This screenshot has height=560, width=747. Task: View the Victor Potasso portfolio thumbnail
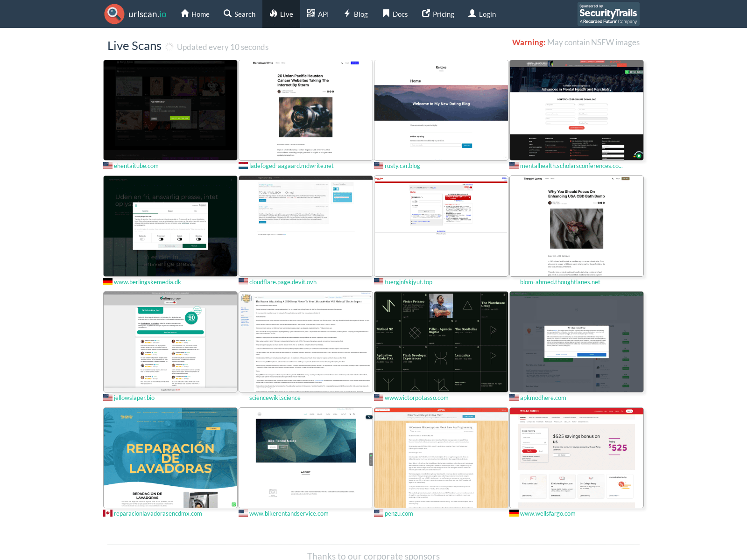coord(441,342)
